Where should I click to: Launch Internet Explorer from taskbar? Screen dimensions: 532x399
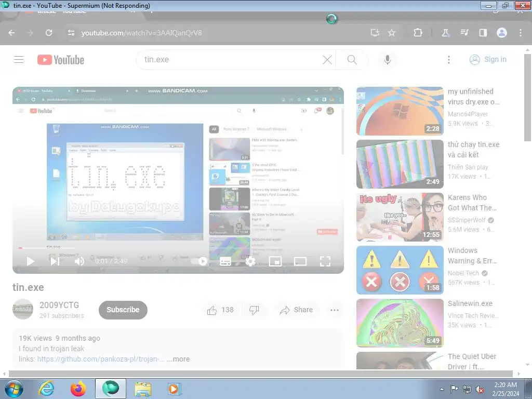coord(46,389)
